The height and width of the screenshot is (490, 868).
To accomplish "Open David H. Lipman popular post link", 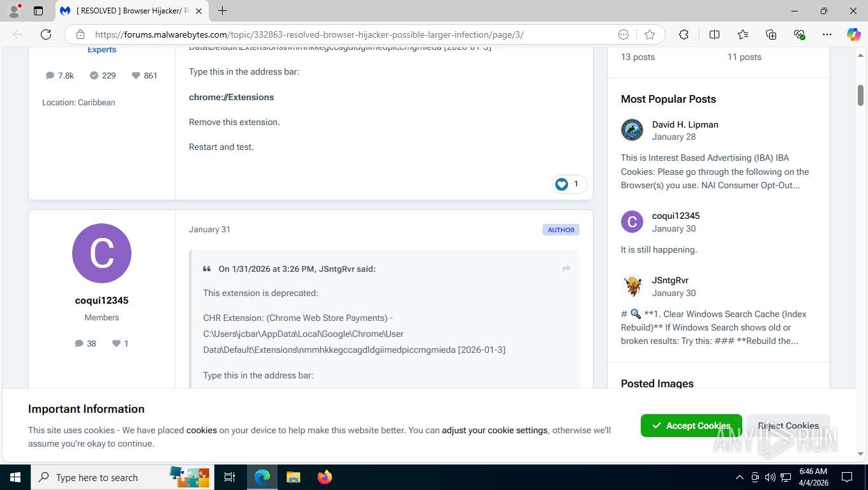I will 685,124.
